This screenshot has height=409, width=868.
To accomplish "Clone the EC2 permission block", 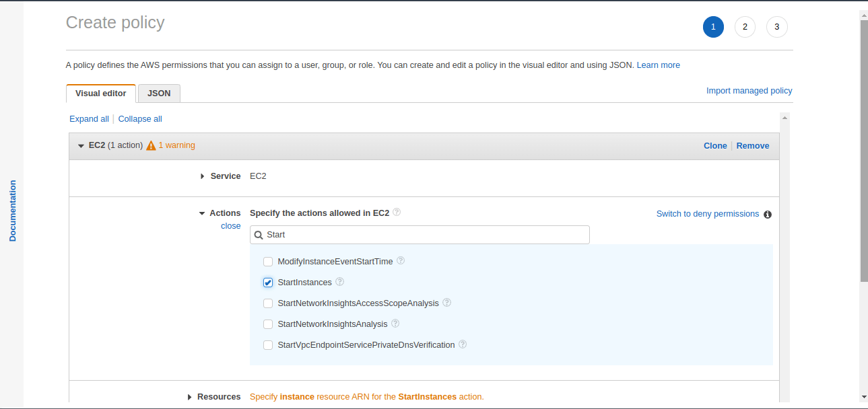I will coord(715,146).
